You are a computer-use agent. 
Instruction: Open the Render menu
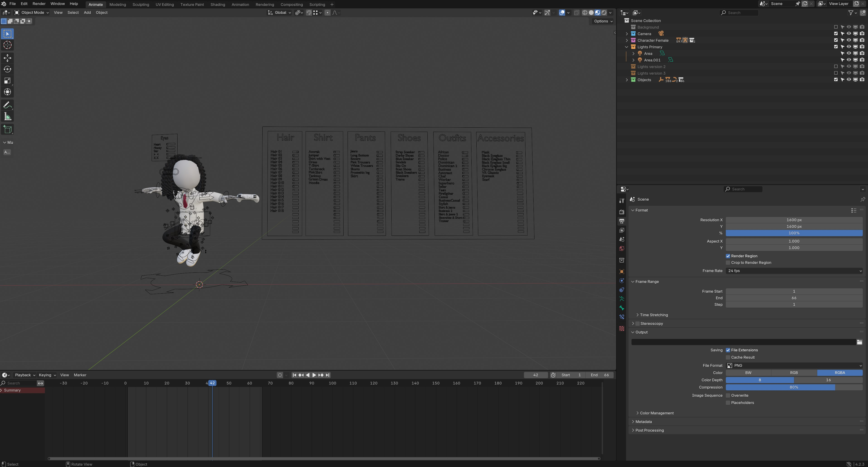pyautogui.click(x=39, y=4)
